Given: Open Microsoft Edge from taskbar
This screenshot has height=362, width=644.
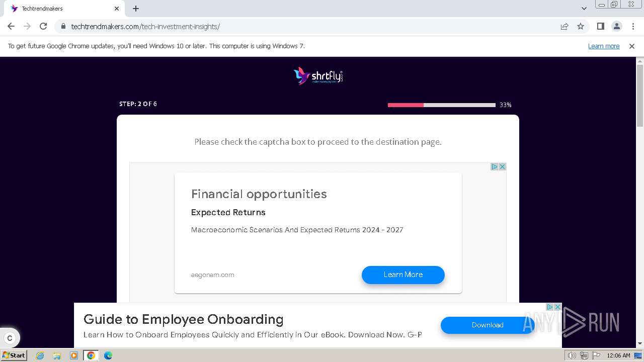Looking at the screenshot, I should click(x=108, y=355).
